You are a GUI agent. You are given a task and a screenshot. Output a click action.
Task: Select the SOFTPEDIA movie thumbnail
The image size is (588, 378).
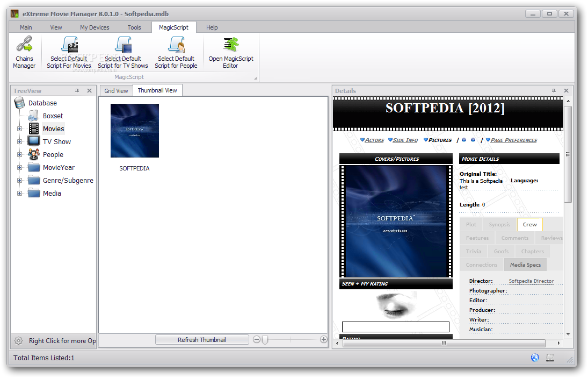point(135,131)
